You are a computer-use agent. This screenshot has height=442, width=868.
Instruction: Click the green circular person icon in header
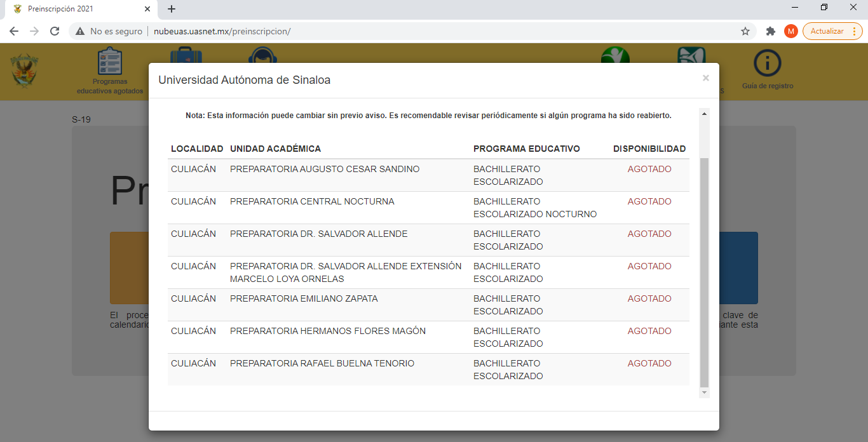[x=615, y=55]
